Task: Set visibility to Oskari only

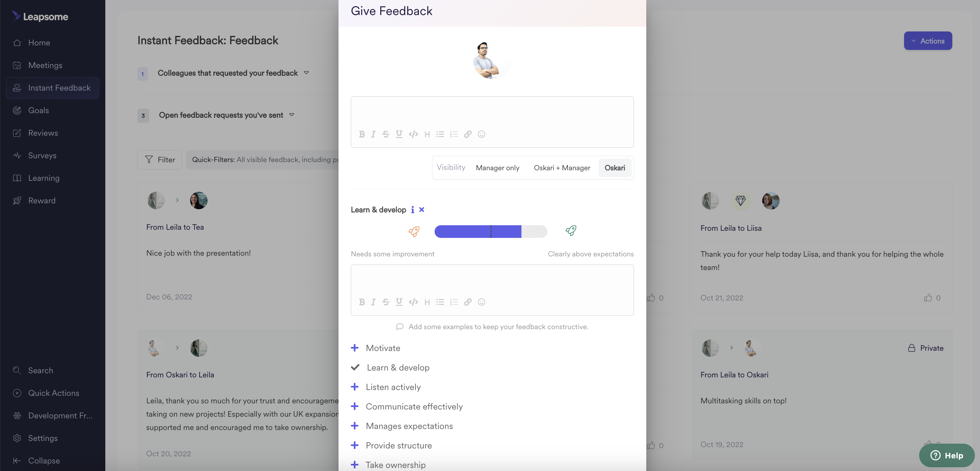Action: [615, 168]
